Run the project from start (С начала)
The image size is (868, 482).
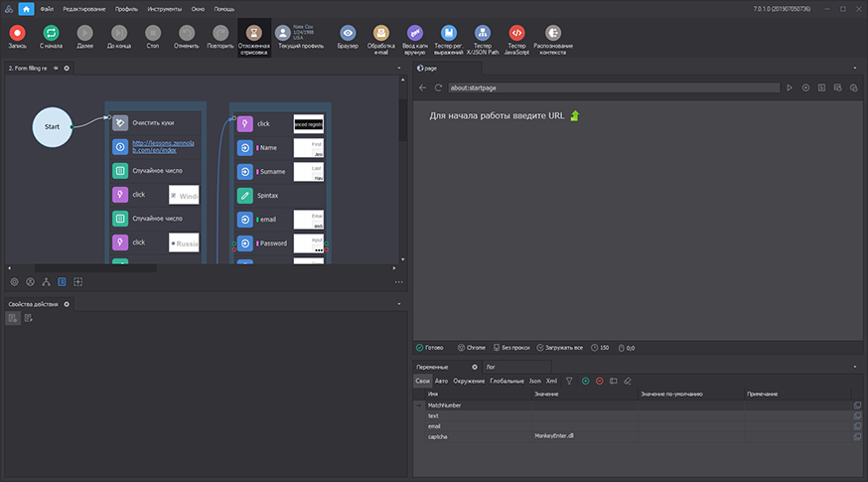tap(51, 37)
